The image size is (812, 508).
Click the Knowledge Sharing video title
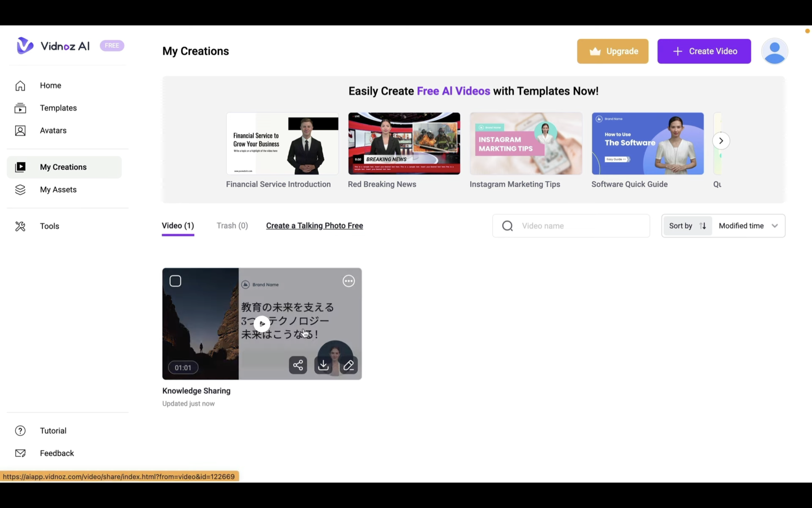196,391
